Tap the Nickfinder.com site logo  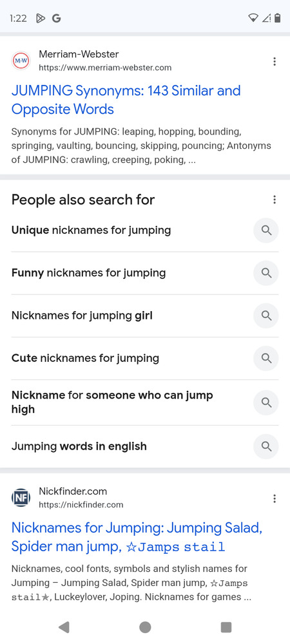click(21, 498)
